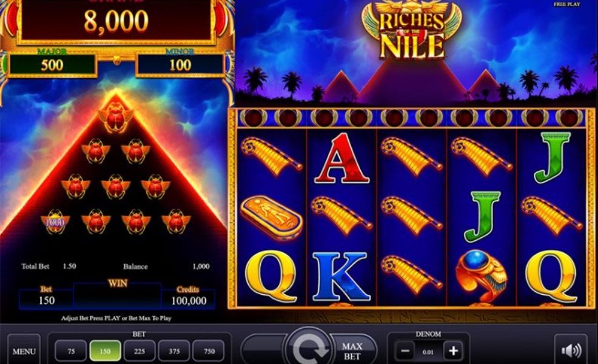Mute the game with the speaker icon

[x=571, y=350]
